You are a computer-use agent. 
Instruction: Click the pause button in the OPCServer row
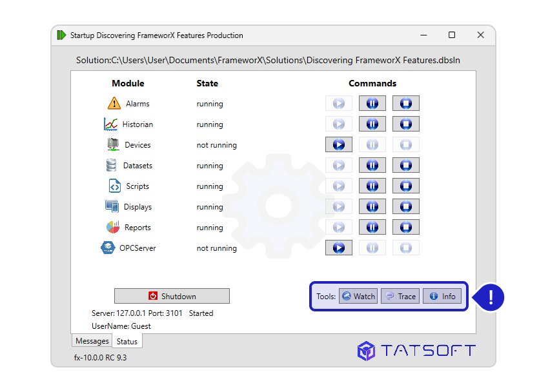[x=372, y=248]
